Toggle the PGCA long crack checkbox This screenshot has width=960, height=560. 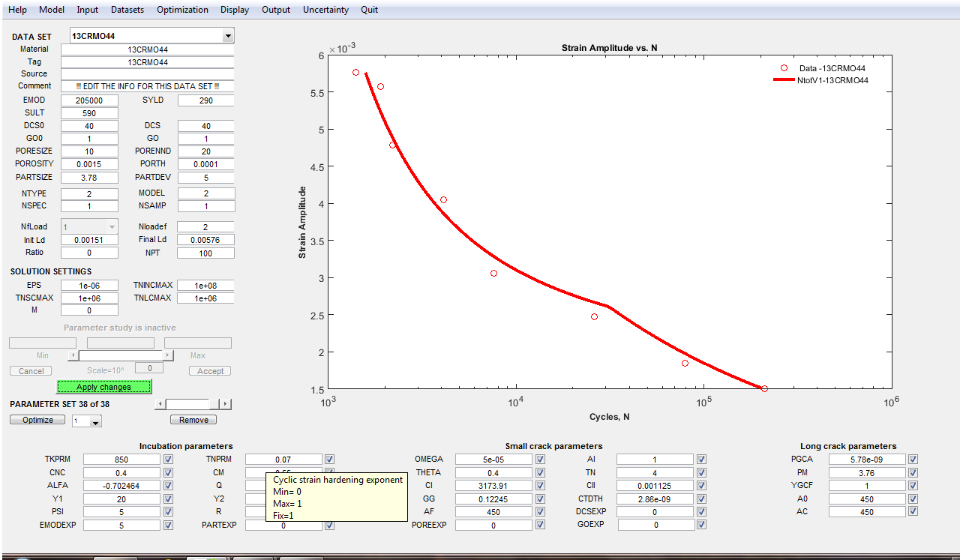[913, 460]
